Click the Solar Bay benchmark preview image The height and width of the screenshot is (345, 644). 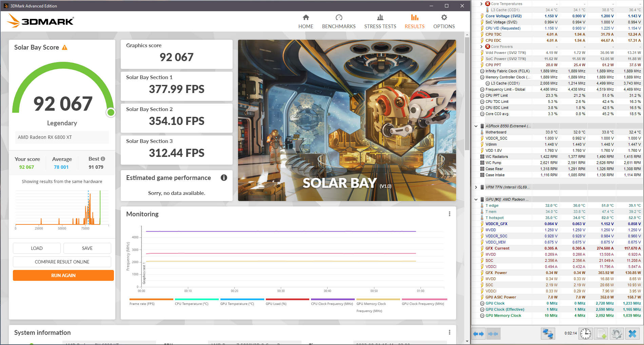pos(347,120)
